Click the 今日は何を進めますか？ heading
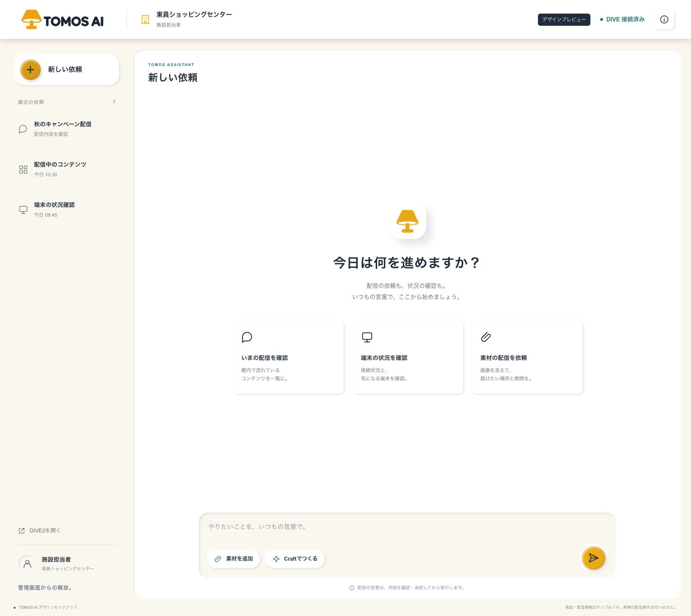The height and width of the screenshot is (616, 691). coord(407,263)
